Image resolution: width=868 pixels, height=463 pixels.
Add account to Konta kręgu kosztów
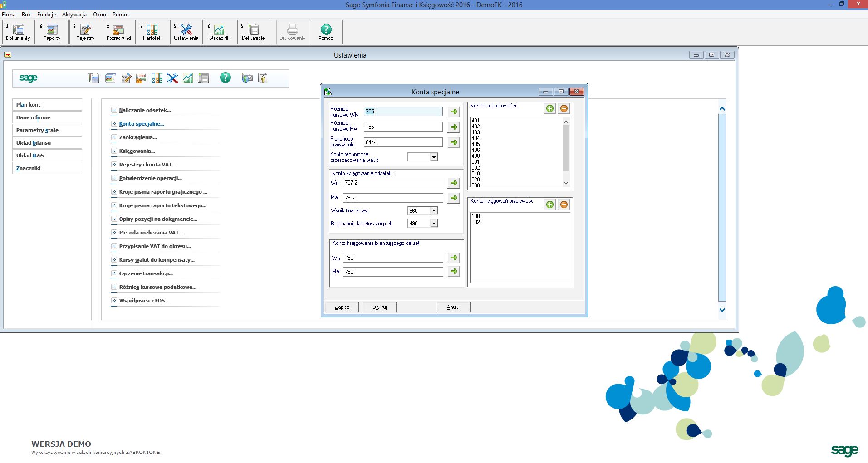(x=550, y=108)
